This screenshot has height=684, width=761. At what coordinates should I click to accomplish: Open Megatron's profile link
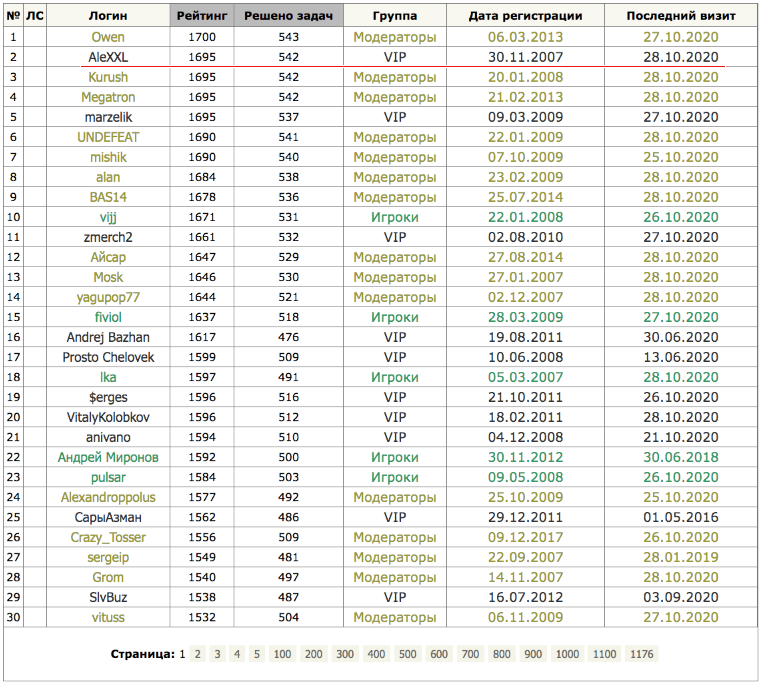click(108, 97)
